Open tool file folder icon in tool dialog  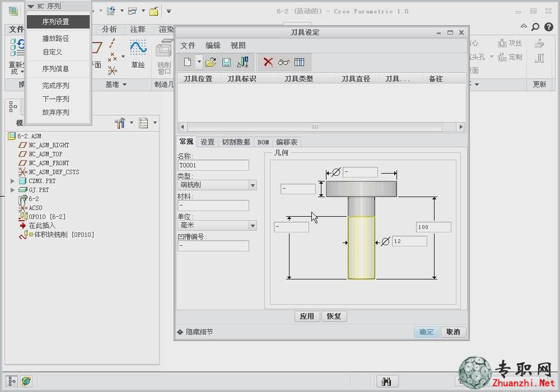point(211,62)
